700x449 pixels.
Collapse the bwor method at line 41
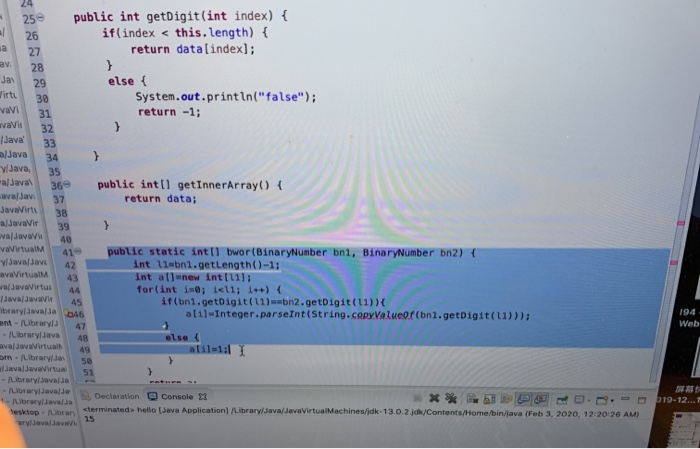[x=78, y=251]
